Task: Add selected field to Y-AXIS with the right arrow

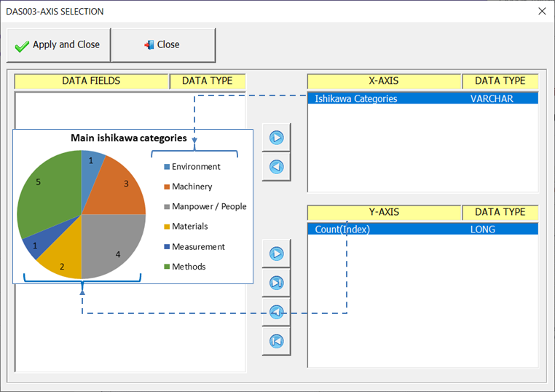Action: point(277,254)
